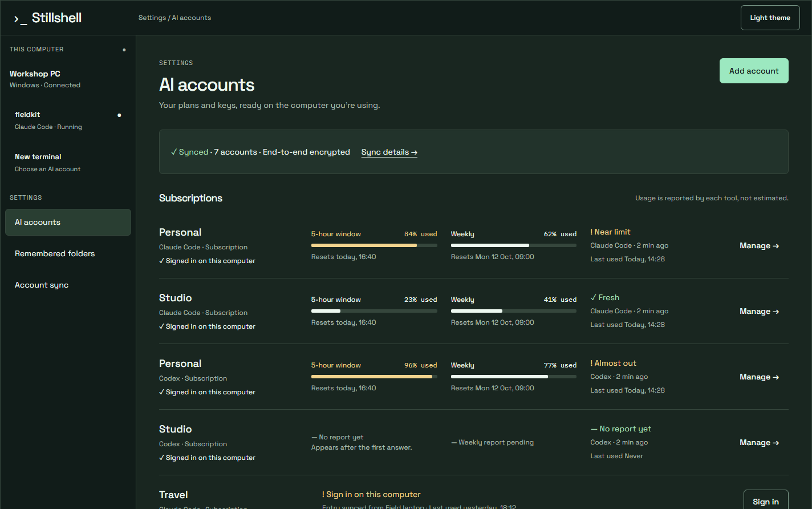This screenshot has width=812, height=509.
Task: Click the '96% used' value
Action: coord(421,365)
